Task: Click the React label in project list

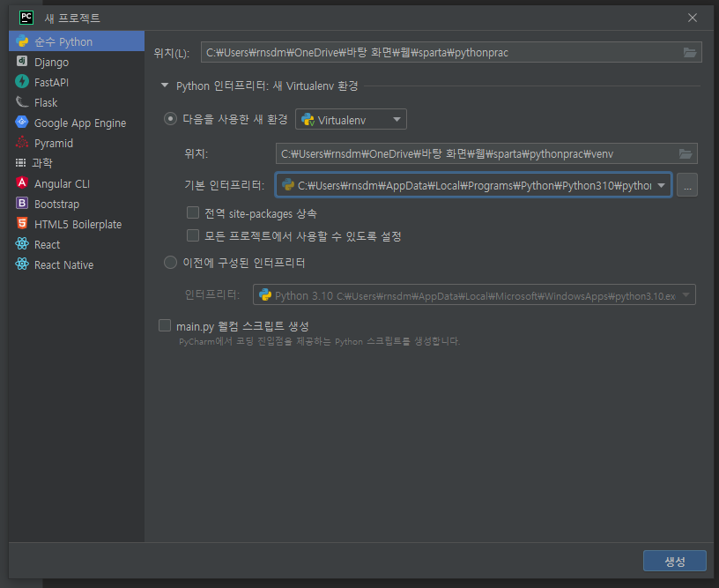Action: coord(48,244)
